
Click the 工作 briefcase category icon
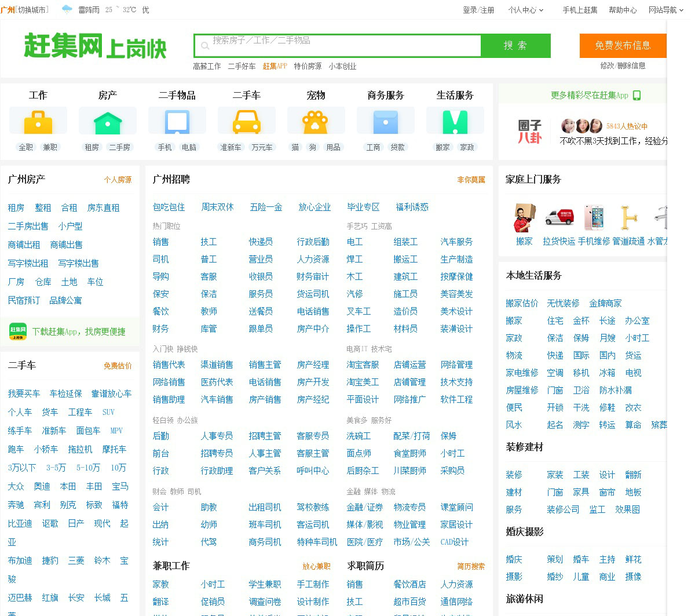(x=38, y=121)
